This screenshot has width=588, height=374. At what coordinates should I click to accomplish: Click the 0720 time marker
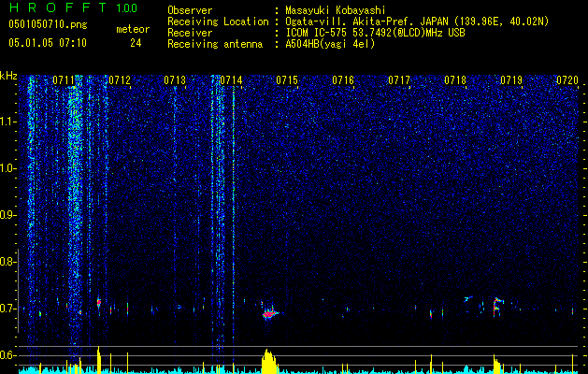[567, 80]
